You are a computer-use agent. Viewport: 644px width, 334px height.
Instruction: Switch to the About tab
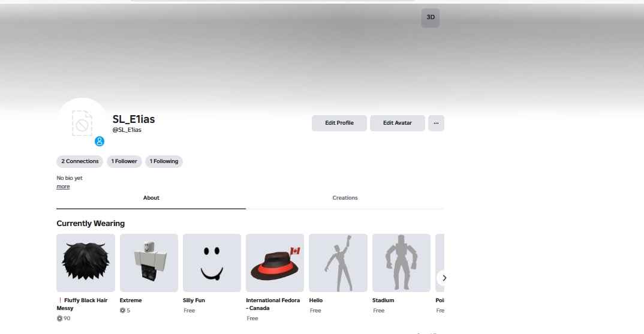point(151,198)
